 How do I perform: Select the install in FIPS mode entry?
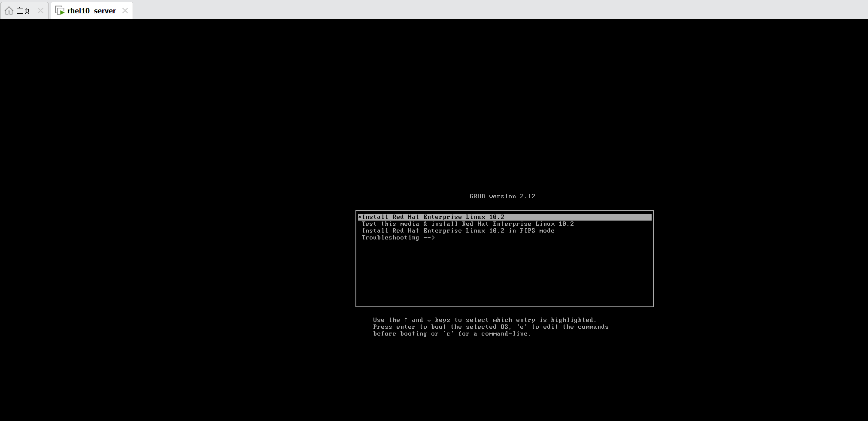click(504, 231)
